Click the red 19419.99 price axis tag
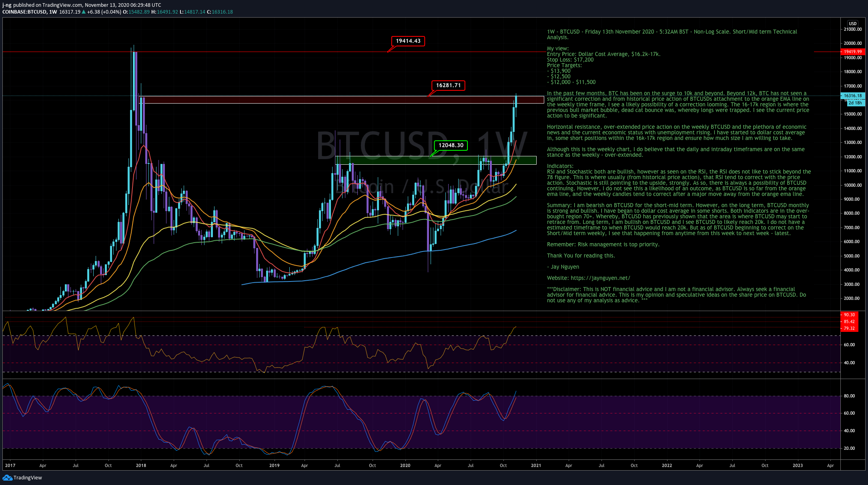Screen dimensions: 868x485 pos(852,52)
